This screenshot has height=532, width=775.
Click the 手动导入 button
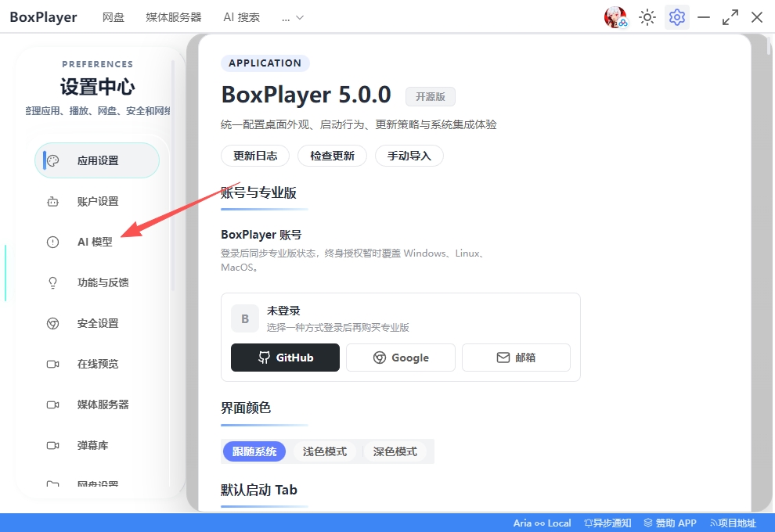pyautogui.click(x=409, y=156)
